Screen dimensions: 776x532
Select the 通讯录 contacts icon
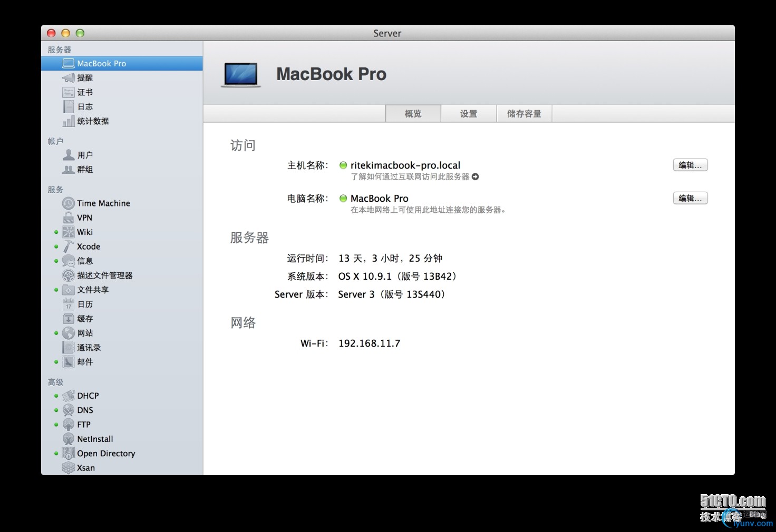tap(69, 348)
